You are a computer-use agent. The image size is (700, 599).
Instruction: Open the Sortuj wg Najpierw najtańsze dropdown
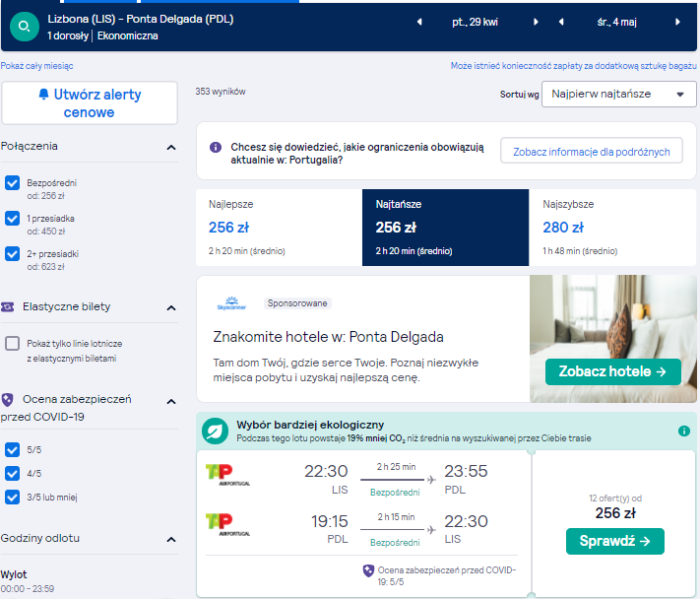618,94
